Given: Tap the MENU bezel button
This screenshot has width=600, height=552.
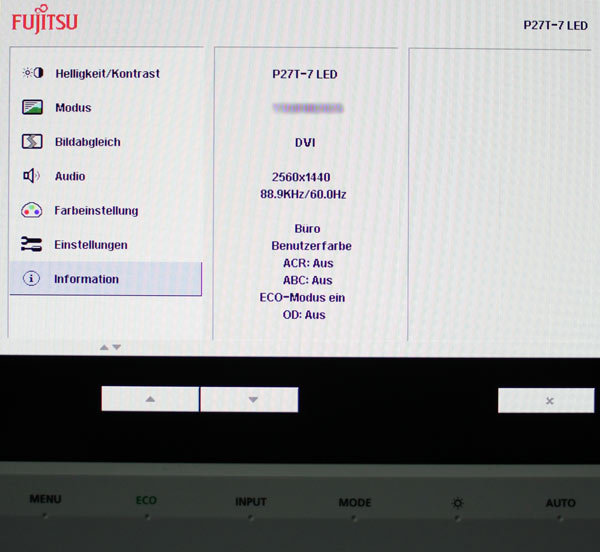Looking at the screenshot, I should (x=45, y=499).
